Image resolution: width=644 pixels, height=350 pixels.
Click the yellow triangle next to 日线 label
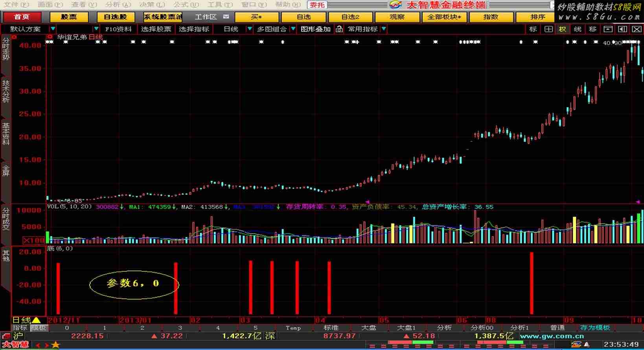coord(36,320)
